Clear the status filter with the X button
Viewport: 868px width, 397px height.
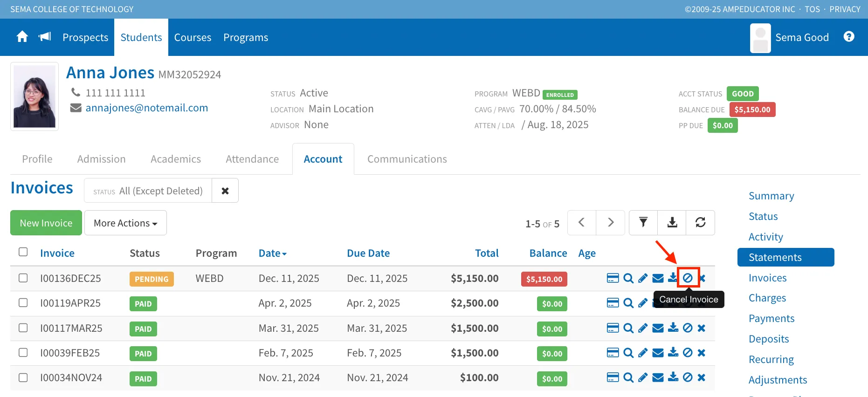225,191
